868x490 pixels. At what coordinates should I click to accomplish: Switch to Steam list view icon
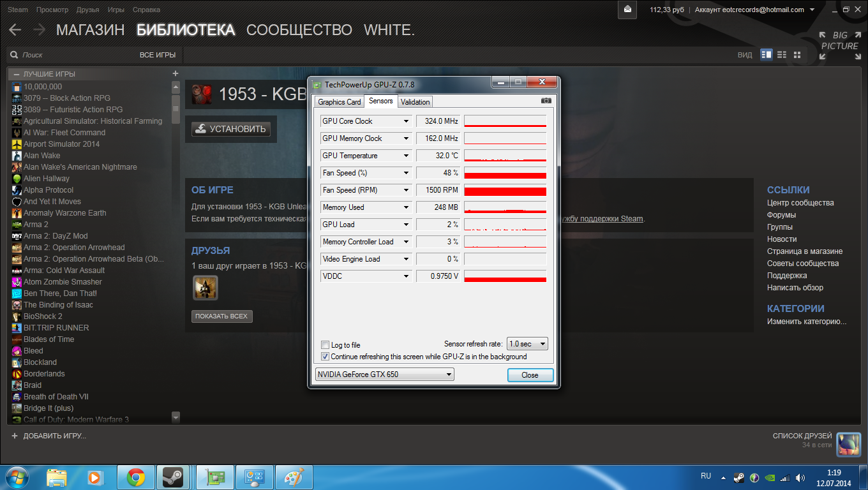[x=782, y=55]
